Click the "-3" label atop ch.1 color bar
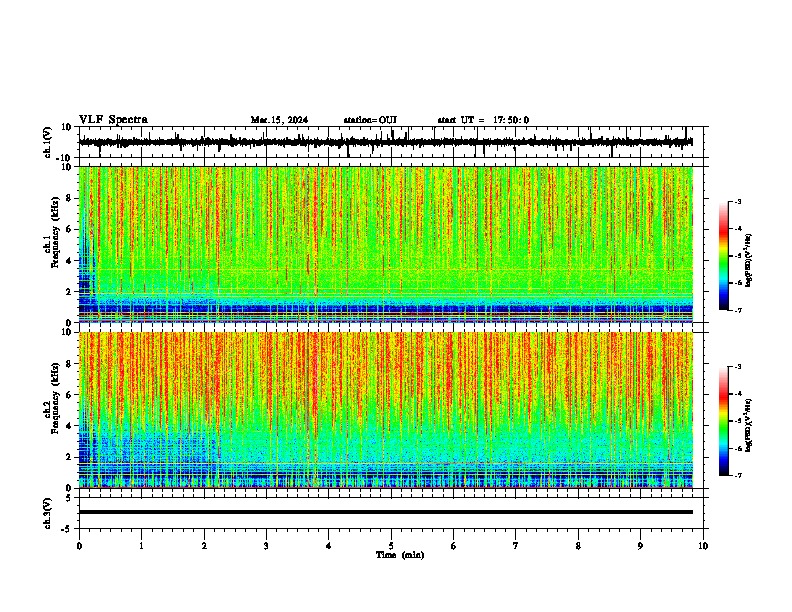This screenshot has width=792, height=612. click(x=737, y=201)
